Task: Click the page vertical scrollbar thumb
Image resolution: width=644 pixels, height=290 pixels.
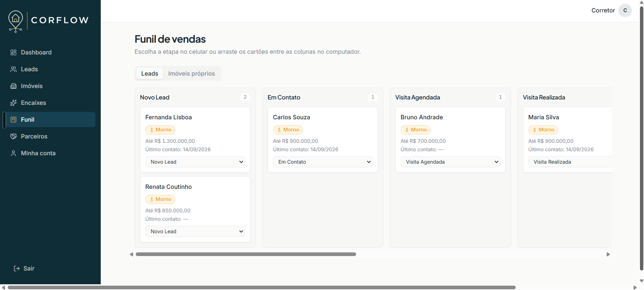Action: (641, 138)
